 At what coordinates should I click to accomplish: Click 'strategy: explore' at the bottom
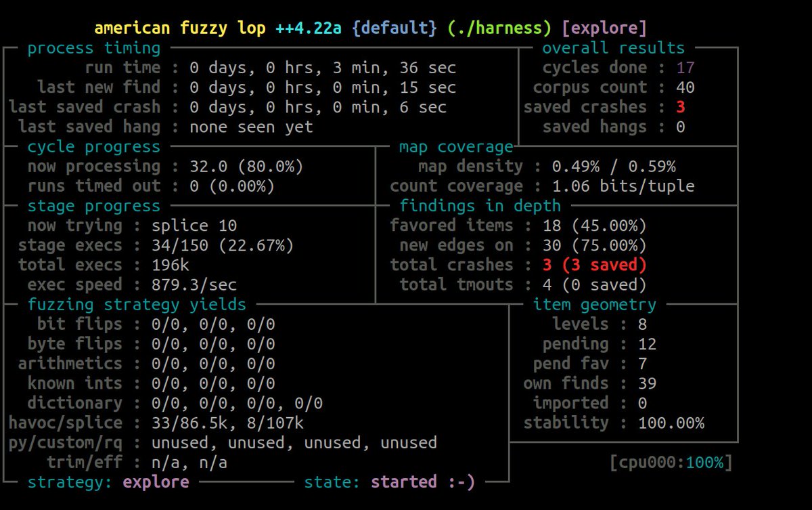point(108,482)
